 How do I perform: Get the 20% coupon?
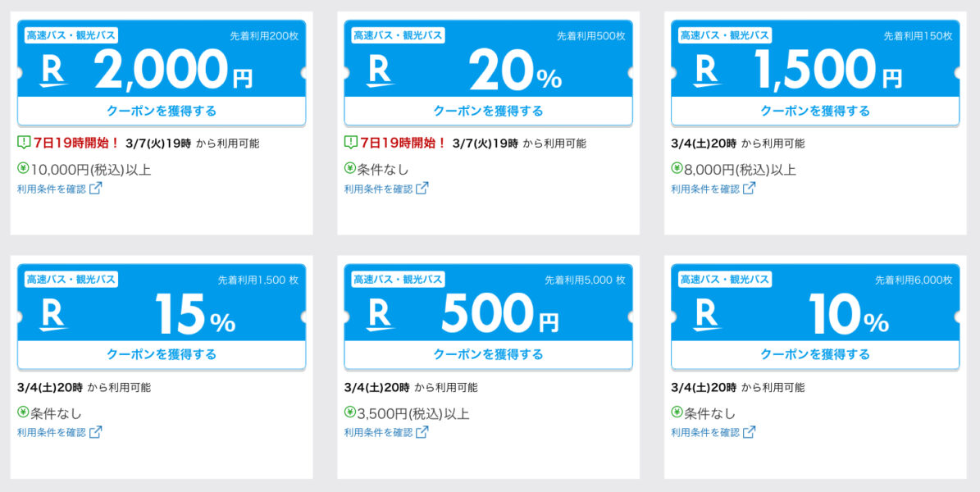(x=488, y=112)
